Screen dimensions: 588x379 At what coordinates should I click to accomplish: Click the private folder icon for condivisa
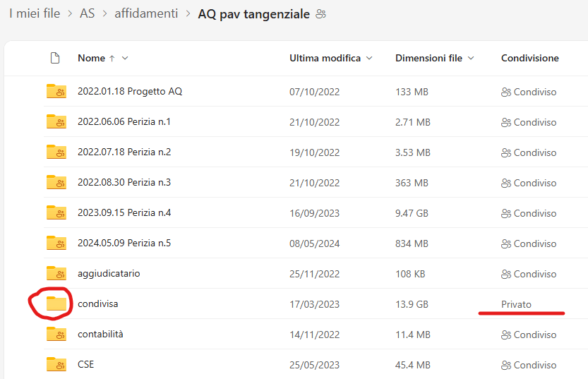(x=56, y=303)
